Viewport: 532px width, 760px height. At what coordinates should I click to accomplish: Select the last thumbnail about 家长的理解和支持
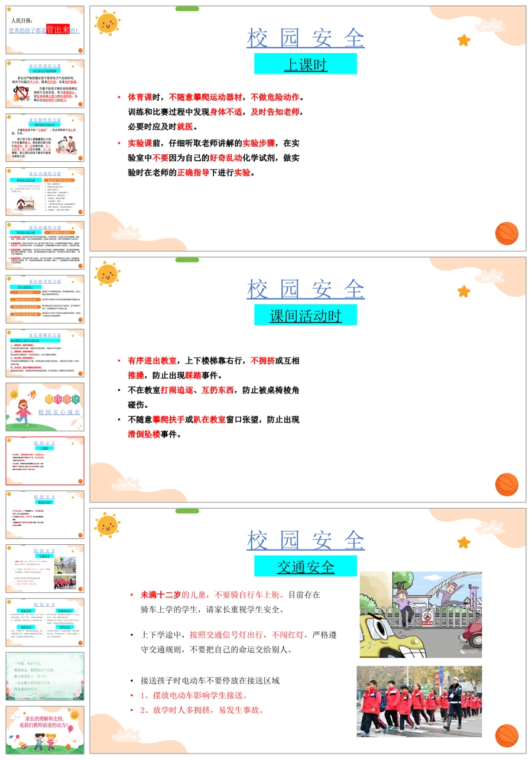click(x=45, y=729)
